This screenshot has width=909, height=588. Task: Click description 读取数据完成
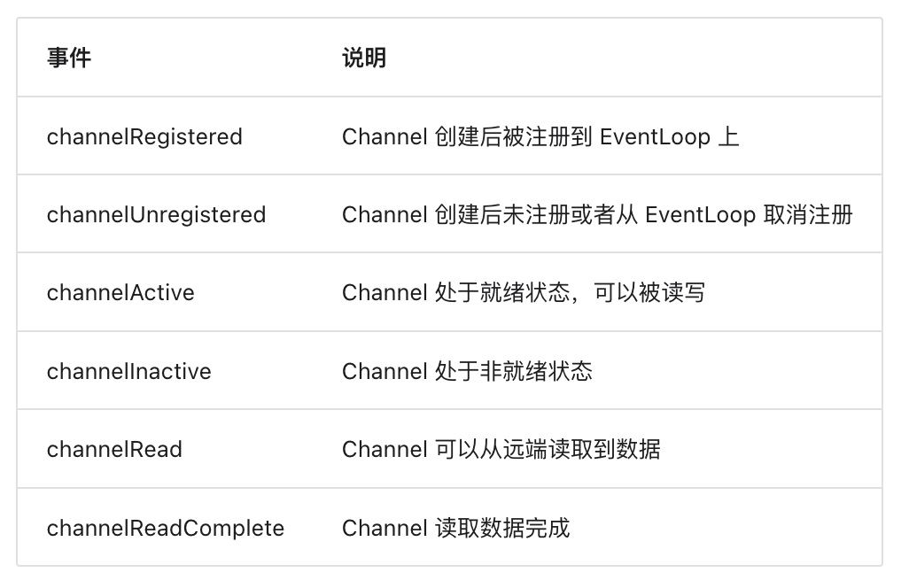[x=456, y=529]
